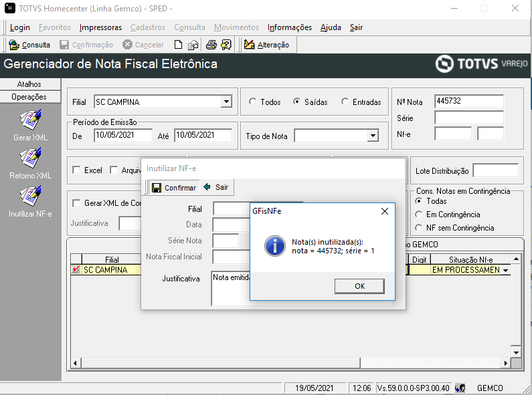Open the Ajuda menu
The image size is (532, 395).
tap(331, 27)
